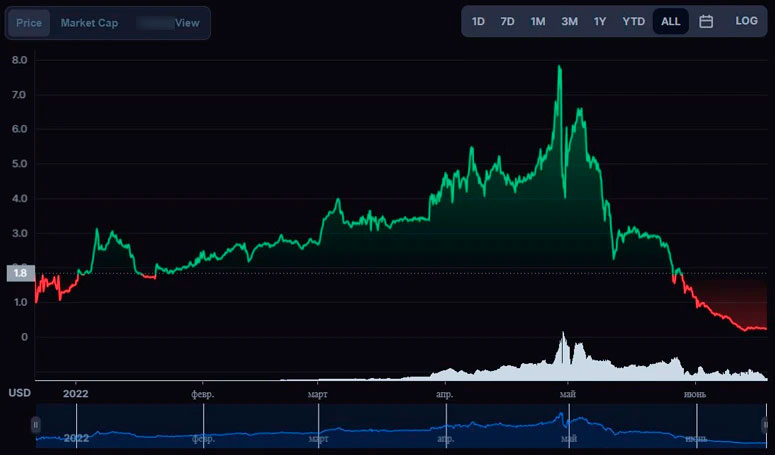Select the 3M time range

click(569, 21)
